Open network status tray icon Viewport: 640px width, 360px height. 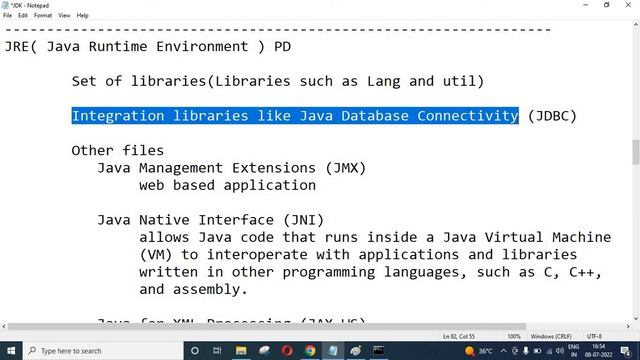pos(549,351)
